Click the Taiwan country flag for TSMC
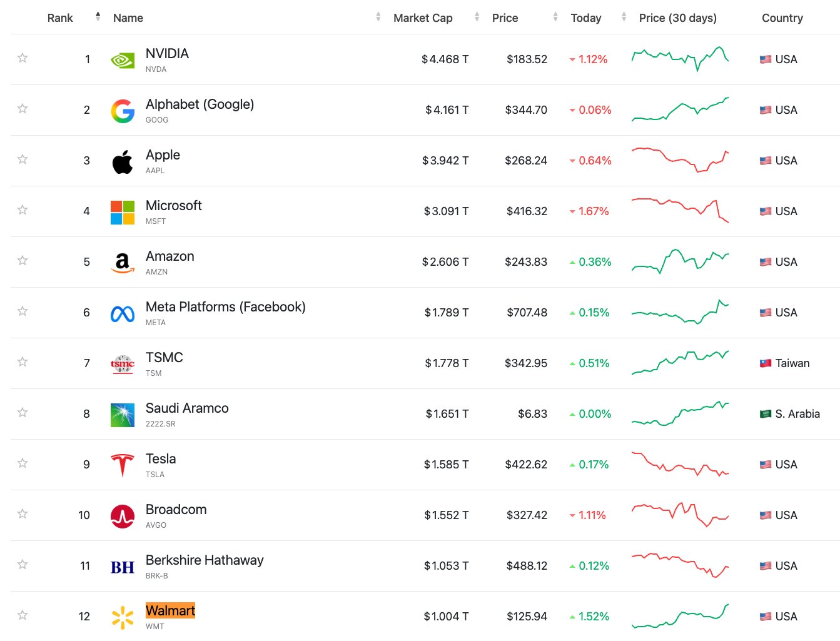The width and height of the screenshot is (840, 641). (766, 363)
